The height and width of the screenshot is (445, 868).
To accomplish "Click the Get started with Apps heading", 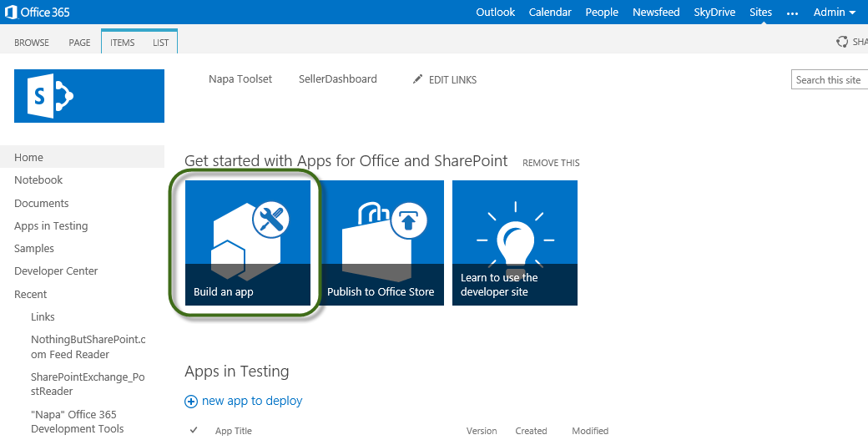I will (346, 161).
